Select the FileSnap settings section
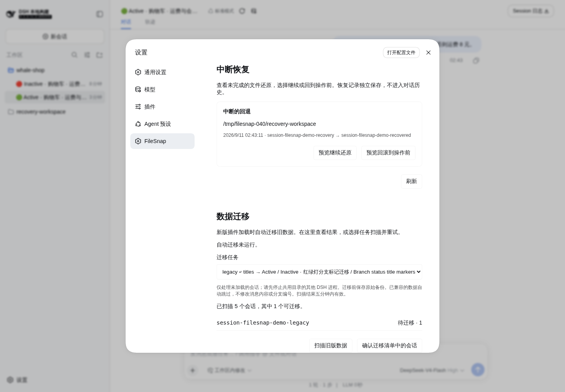This screenshot has height=392, width=565. 162,141
